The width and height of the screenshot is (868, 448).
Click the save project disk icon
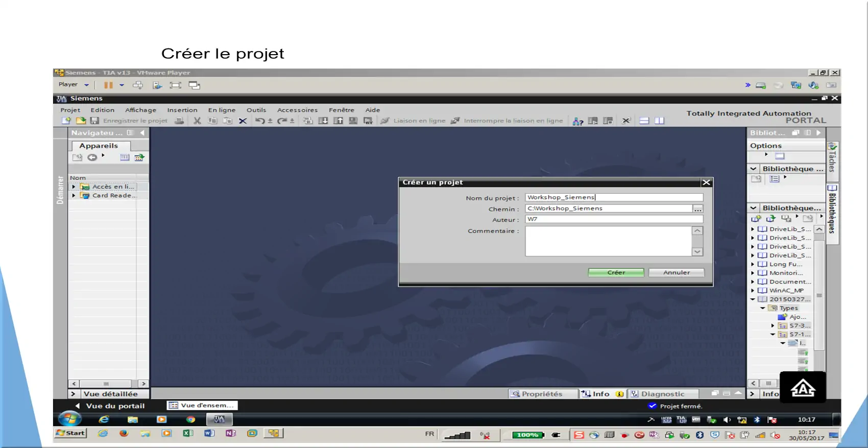point(94,121)
